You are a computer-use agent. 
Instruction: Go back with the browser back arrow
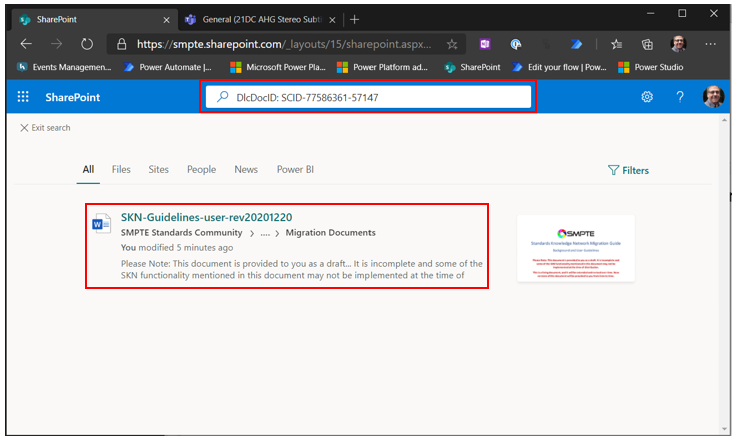coord(27,44)
